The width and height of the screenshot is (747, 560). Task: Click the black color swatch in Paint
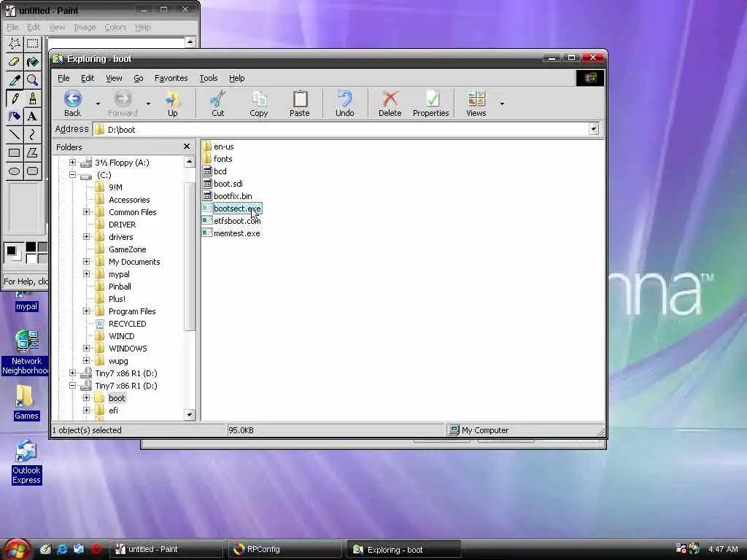(x=31, y=246)
